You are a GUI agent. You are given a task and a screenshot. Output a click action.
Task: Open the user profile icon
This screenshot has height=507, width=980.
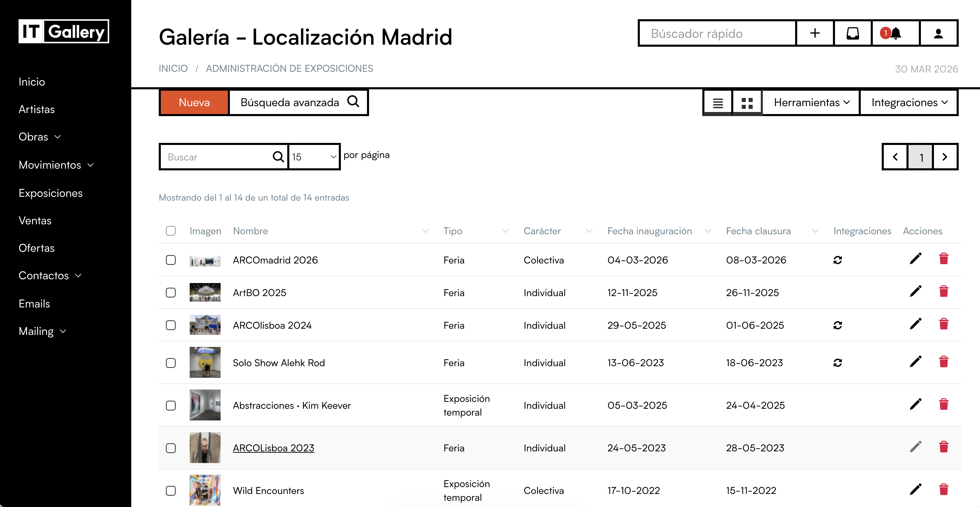click(x=938, y=33)
